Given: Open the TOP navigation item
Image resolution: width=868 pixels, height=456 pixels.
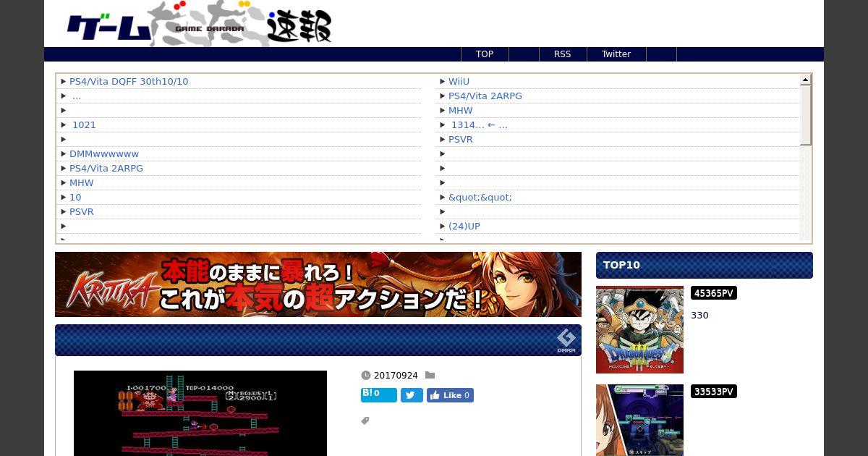Looking at the screenshot, I should click(x=485, y=54).
